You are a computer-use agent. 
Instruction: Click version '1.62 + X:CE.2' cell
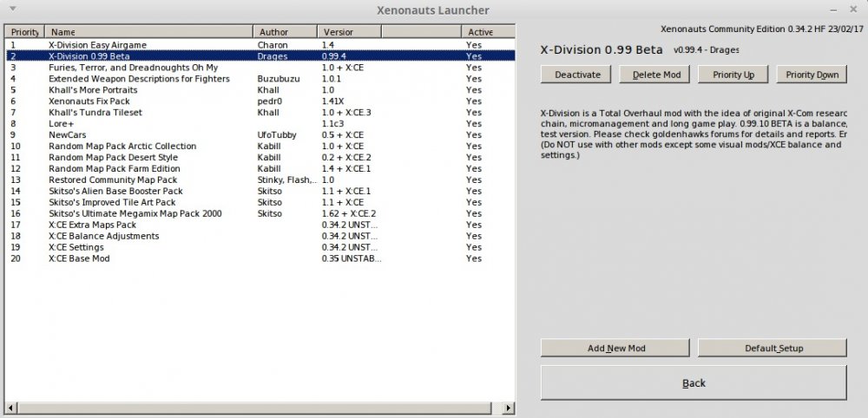coord(349,213)
